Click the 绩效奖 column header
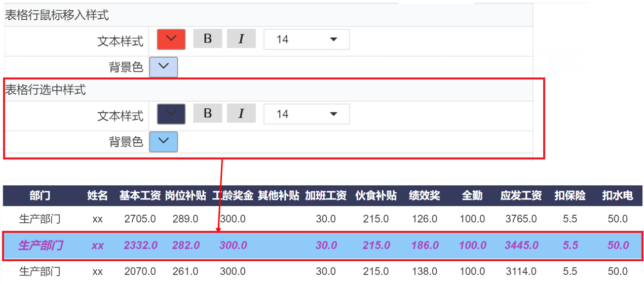The height and width of the screenshot is (284, 644). [x=425, y=195]
